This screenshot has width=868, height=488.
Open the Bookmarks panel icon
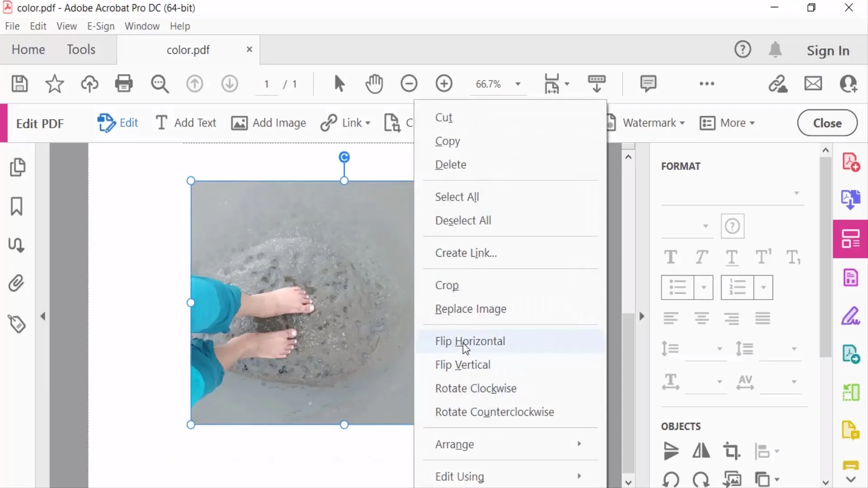17,206
